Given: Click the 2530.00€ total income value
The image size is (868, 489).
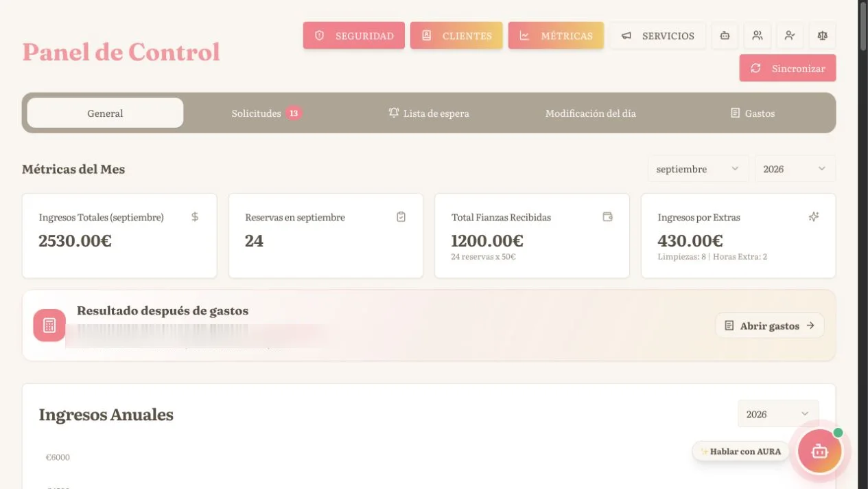Looking at the screenshot, I should point(75,241).
